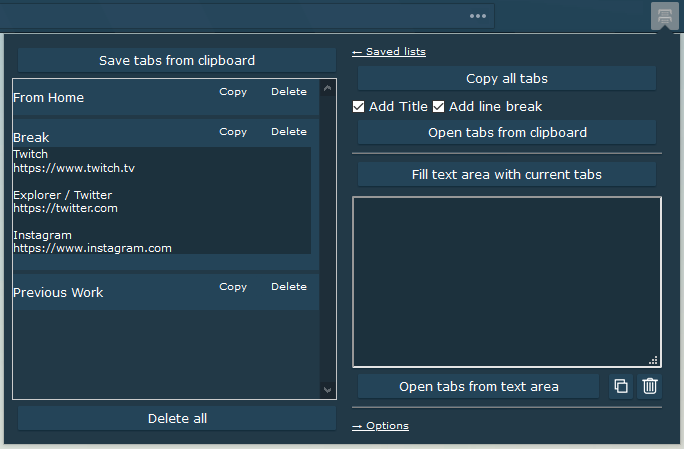Image resolution: width=684 pixels, height=449 pixels.
Task: Open the Options link
Action: coord(380,426)
